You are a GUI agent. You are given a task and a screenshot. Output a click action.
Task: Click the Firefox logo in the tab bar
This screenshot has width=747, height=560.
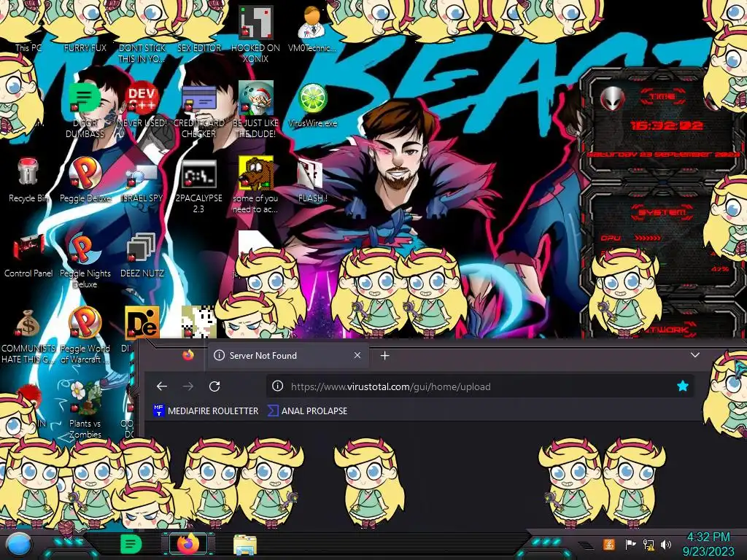pos(188,355)
